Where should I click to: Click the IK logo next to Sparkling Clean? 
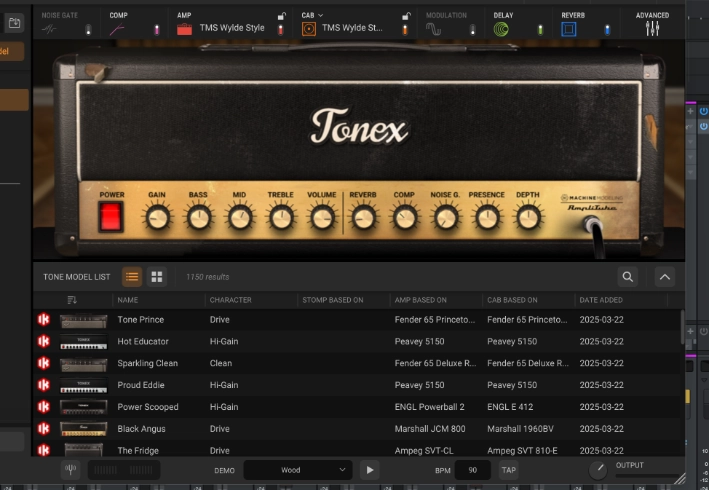click(x=44, y=363)
